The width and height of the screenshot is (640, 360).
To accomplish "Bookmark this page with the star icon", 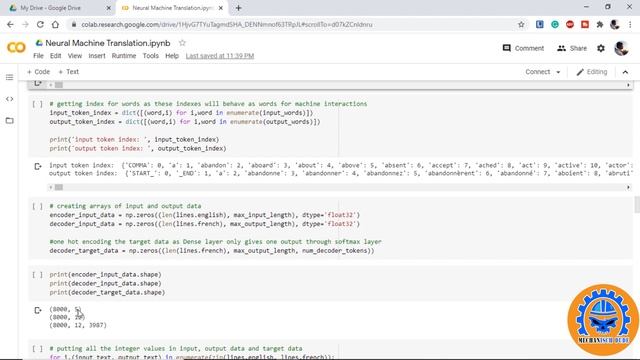I will 521,24.
